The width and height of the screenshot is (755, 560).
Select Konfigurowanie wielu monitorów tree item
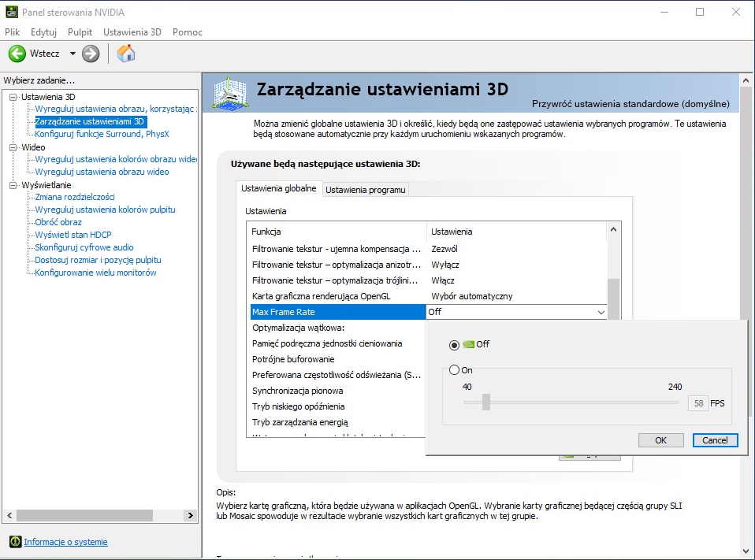[96, 273]
